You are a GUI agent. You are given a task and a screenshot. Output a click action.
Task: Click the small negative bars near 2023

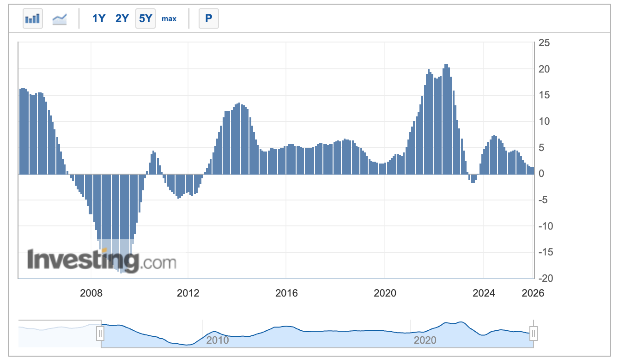473,178
